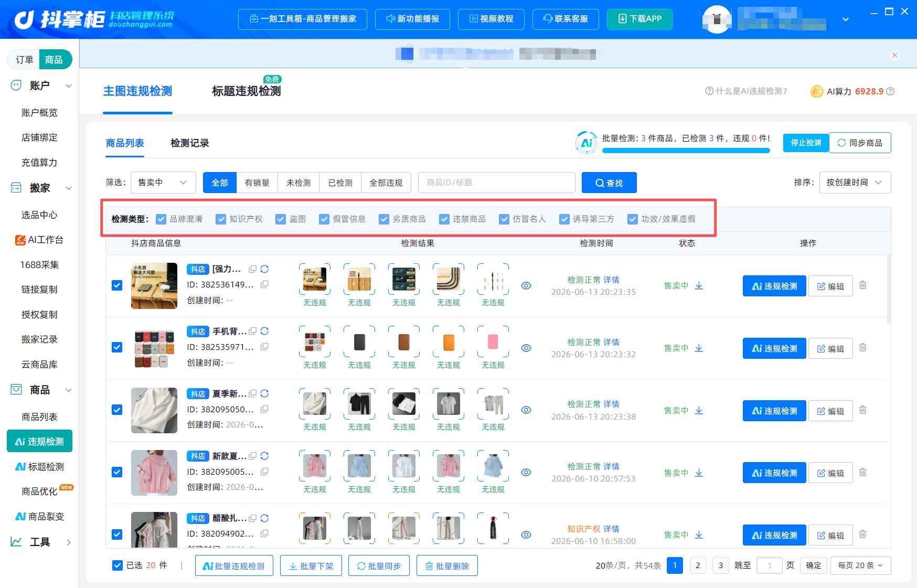Image resolution: width=917 pixels, height=588 pixels.
Task: Switch to 订单 mode tab
Action: click(x=25, y=60)
